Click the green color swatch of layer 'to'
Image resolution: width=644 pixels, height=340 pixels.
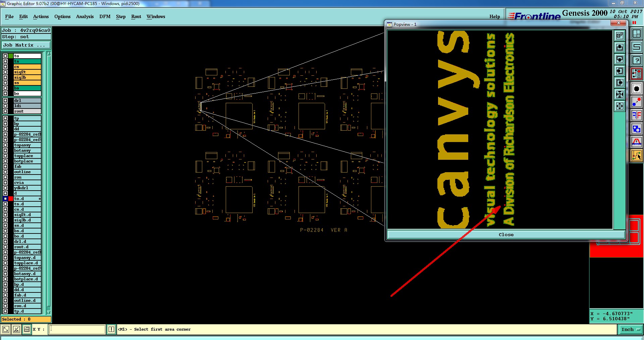[x=11, y=56]
